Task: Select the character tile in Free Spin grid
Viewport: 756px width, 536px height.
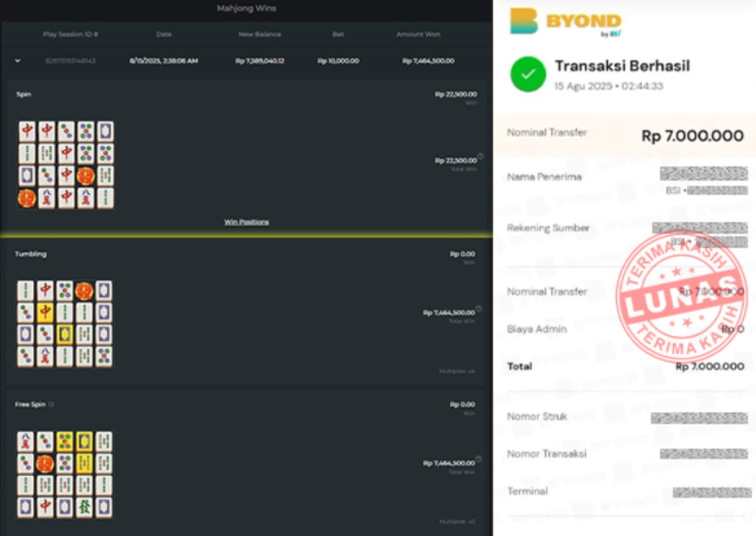Action: coord(25,442)
